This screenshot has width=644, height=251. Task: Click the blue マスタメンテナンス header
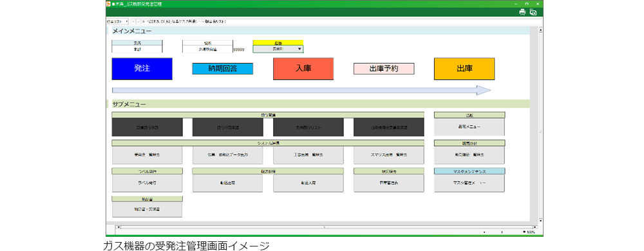pos(469,171)
